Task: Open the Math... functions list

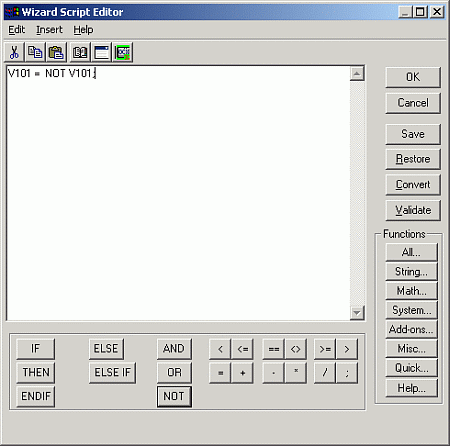Action: [x=411, y=291]
